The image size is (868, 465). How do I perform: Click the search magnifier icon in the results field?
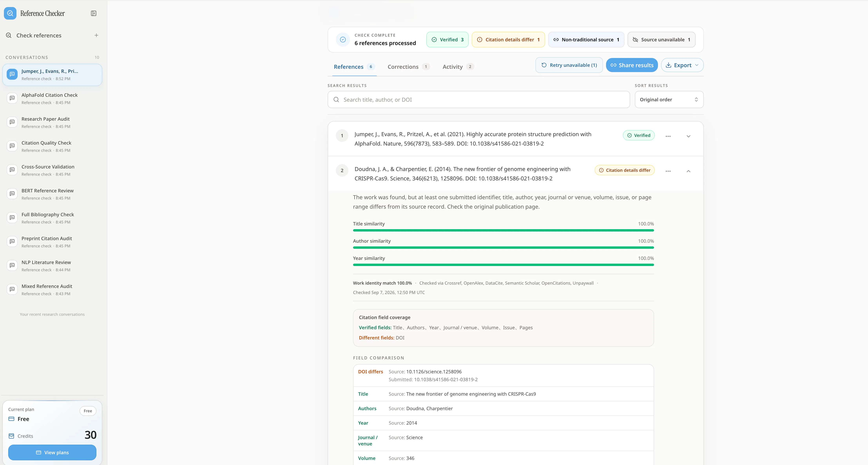pos(336,100)
